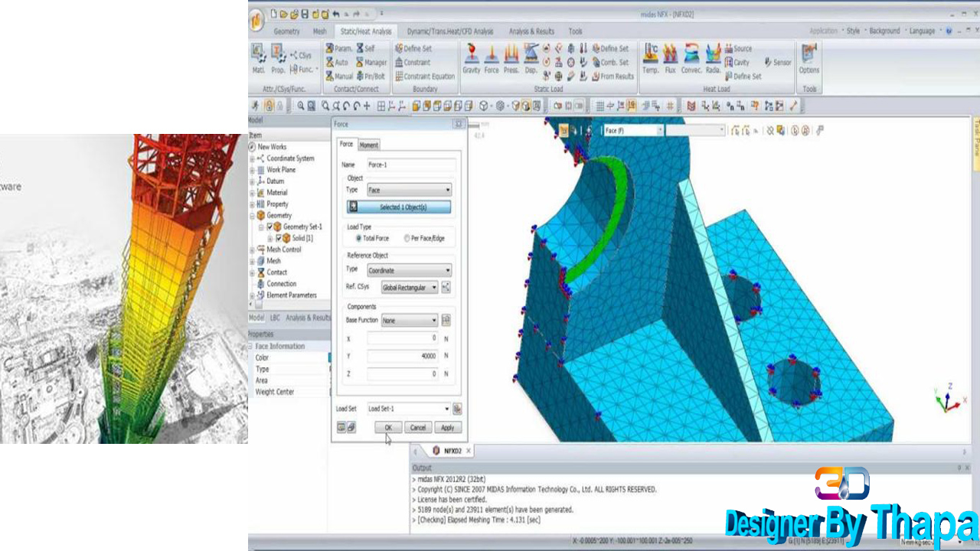
Task: Select the Force load icon in ribbon
Action: pos(492,60)
